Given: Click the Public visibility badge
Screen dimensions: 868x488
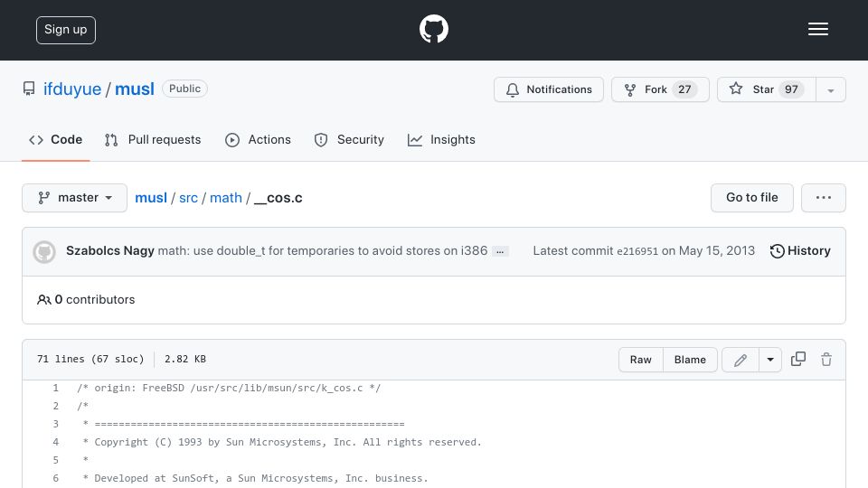Looking at the screenshot, I should tap(184, 89).
